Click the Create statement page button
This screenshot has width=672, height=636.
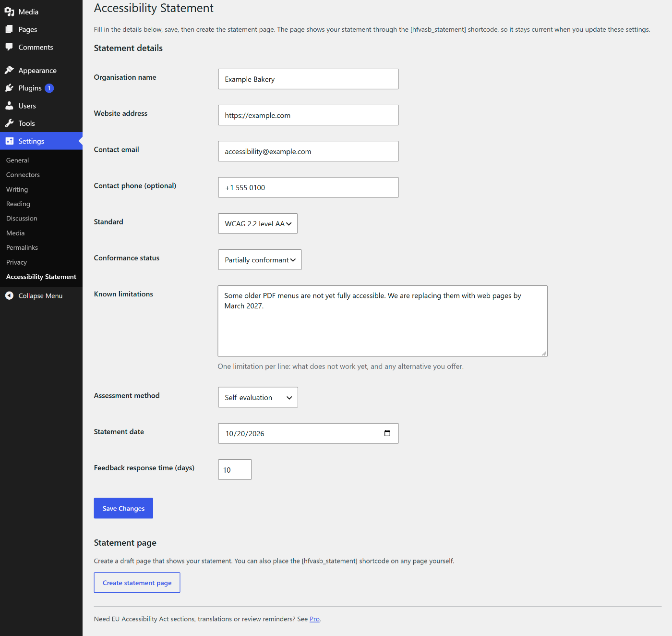[x=137, y=583]
